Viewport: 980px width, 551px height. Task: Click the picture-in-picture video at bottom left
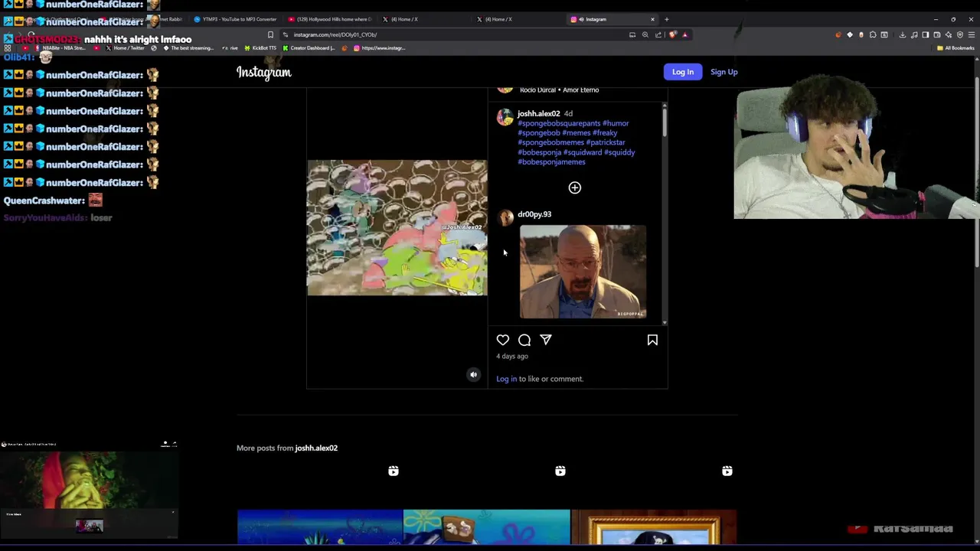89,490
